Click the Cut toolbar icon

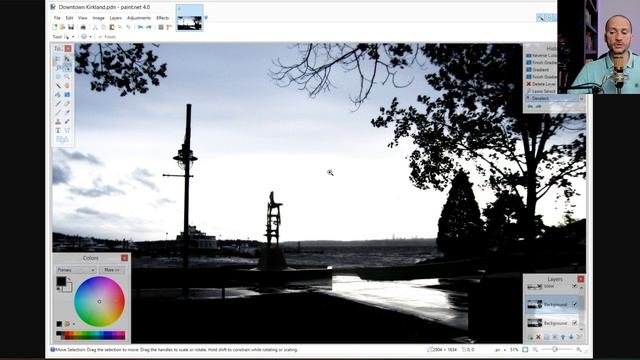95,27
